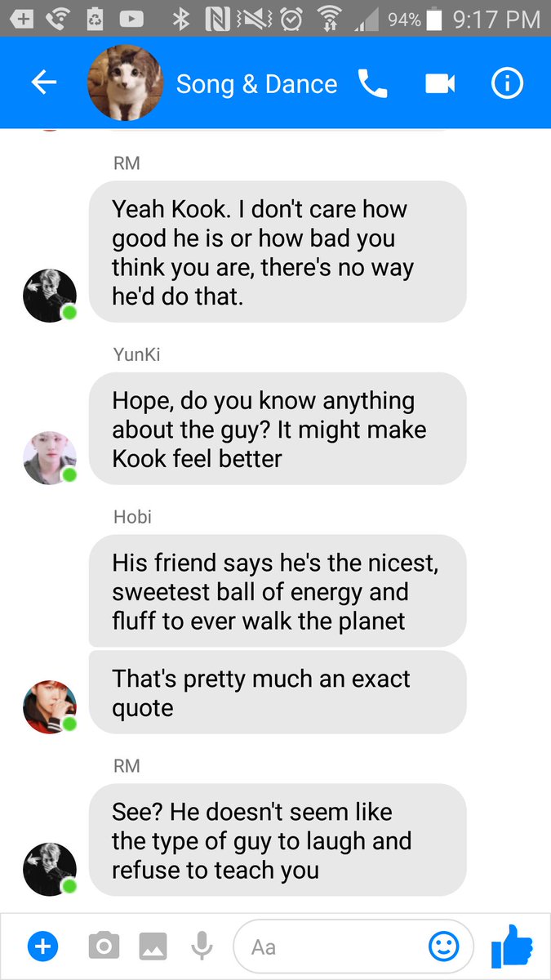Tap the Wi-Fi icon in status bar
Viewport: 551px width, 980px height.
pyautogui.click(x=329, y=20)
